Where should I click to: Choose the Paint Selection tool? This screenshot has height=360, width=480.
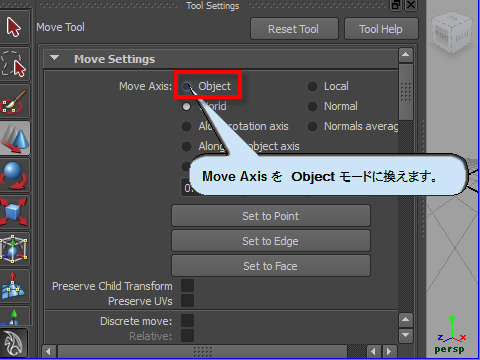pos(14,101)
